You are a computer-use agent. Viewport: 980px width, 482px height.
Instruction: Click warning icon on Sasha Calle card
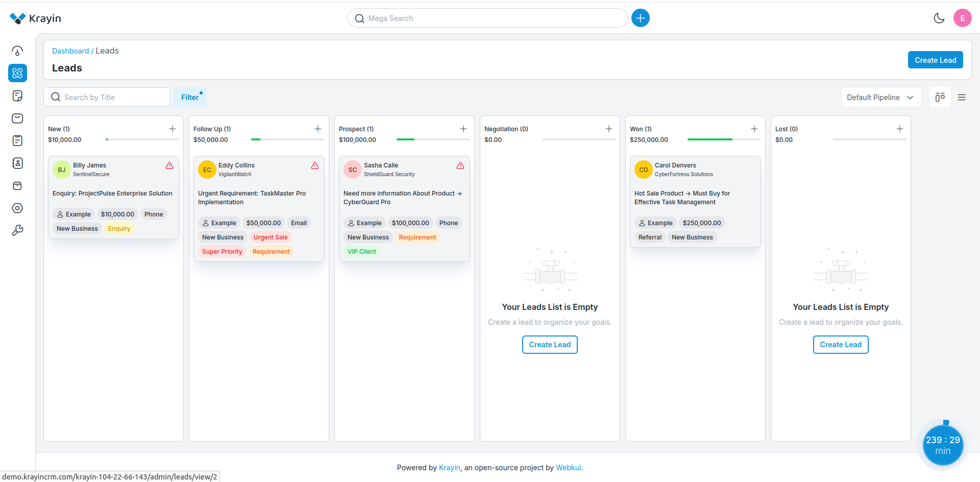(460, 165)
